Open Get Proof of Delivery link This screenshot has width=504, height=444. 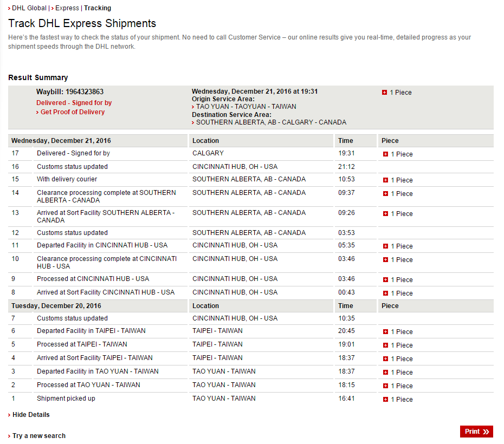pos(72,112)
